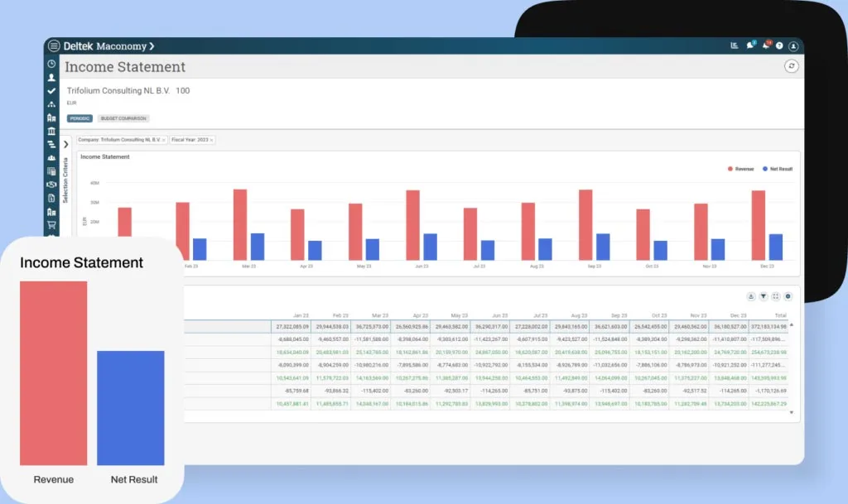Open the table settings gear icon

788,296
